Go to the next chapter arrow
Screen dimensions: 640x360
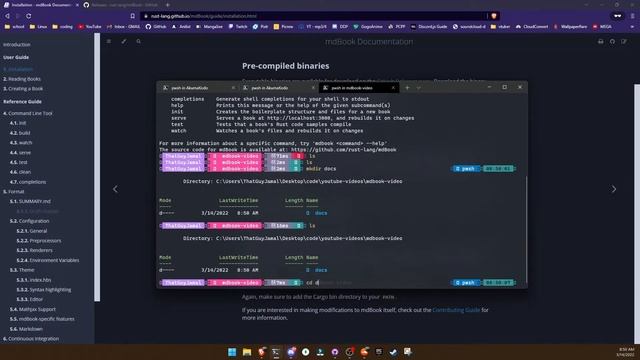(x=613, y=189)
